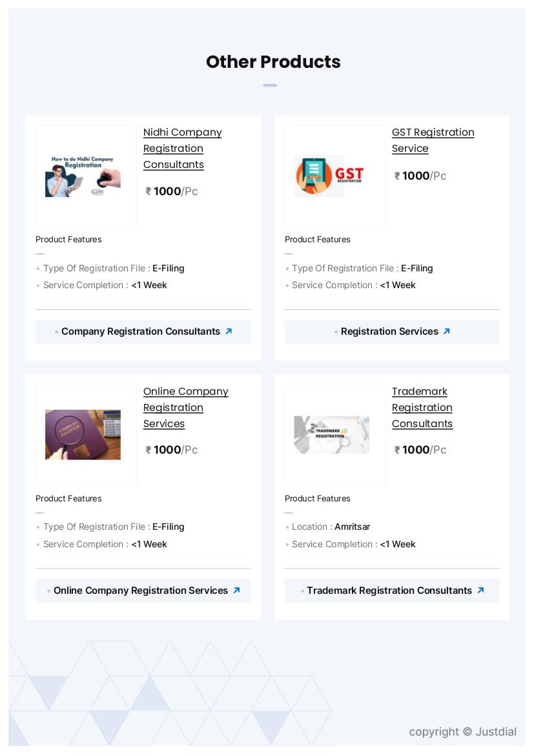The height and width of the screenshot is (756, 534).
Task: Open Trademark Registration Consultants title link
Action: (422, 408)
